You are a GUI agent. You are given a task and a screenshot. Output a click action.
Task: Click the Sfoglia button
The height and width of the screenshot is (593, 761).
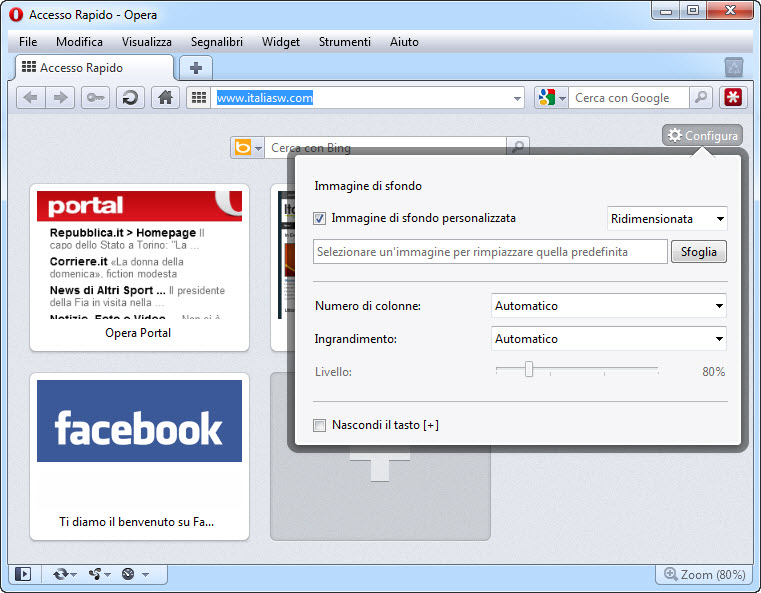coord(699,252)
